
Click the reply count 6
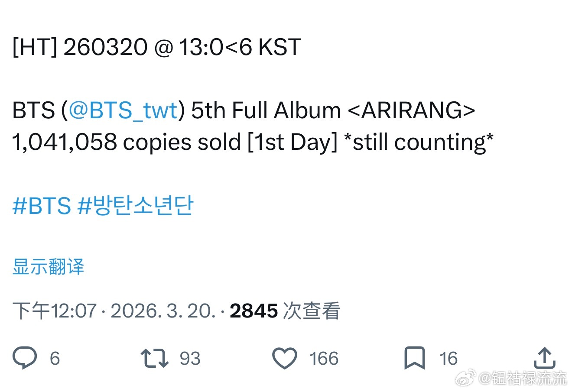tap(55, 359)
